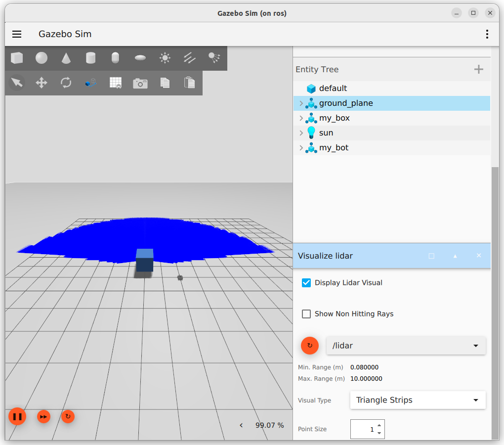Select the sun light entity row

tap(392, 133)
